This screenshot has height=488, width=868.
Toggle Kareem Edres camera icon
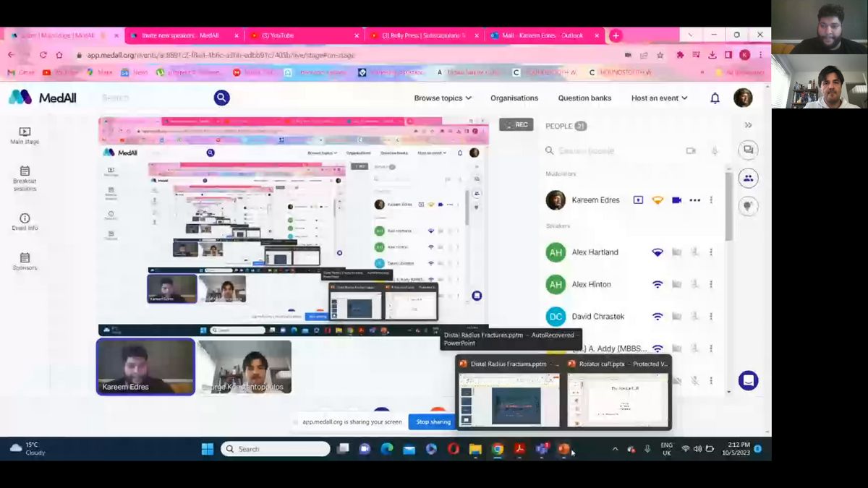(x=676, y=200)
